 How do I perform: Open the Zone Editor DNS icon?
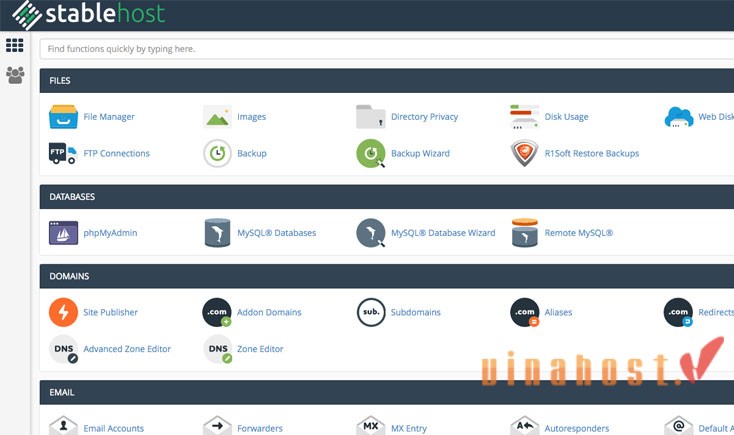(218, 349)
